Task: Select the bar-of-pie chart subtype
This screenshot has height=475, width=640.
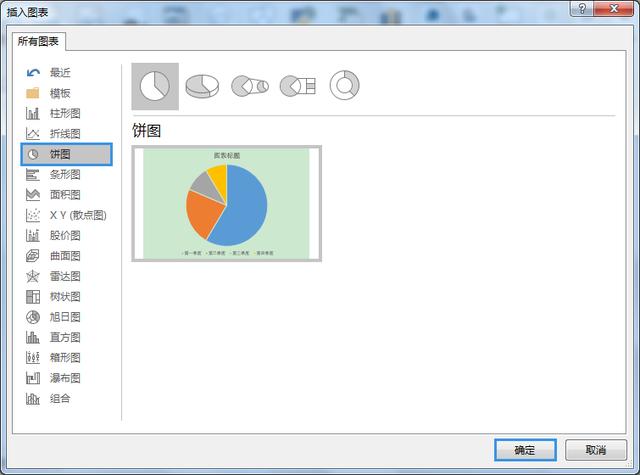Action: click(x=298, y=86)
